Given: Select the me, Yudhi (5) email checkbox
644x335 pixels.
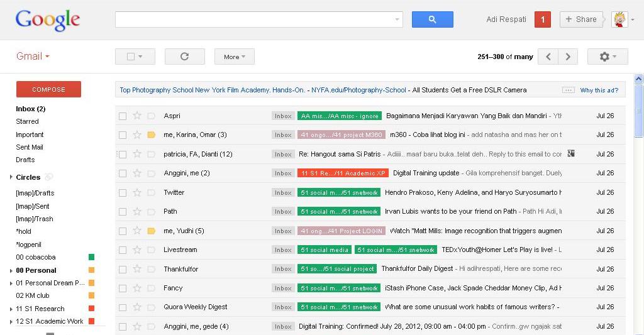Looking at the screenshot, I should [x=123, y=231].
